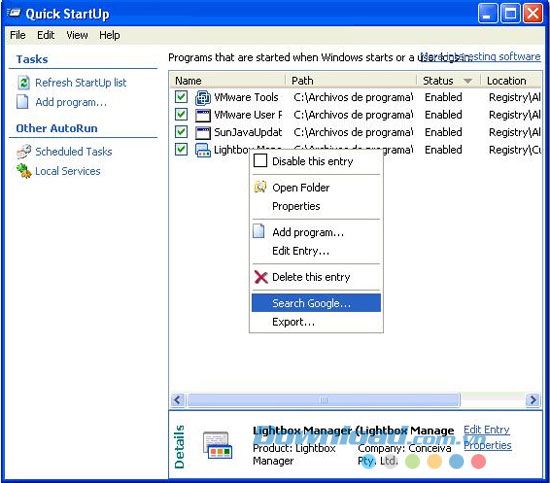Open the Help menu
Viewport: 550px width, 483px height.
[x=109, y=35]
